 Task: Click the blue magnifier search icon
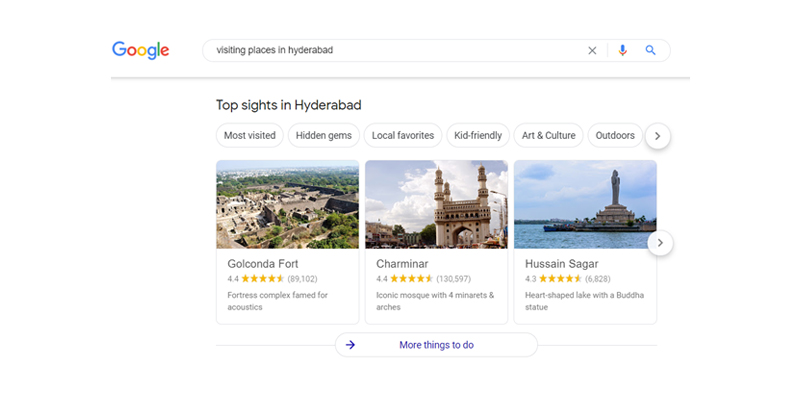651,50
